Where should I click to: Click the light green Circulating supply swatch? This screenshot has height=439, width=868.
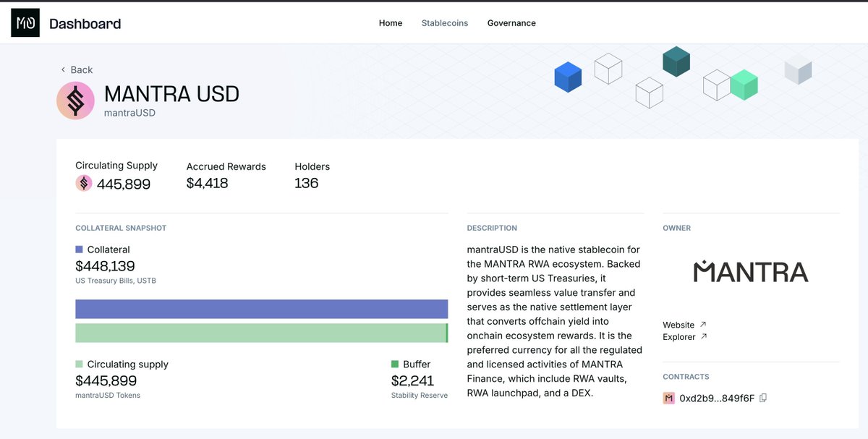coord(79,364)
